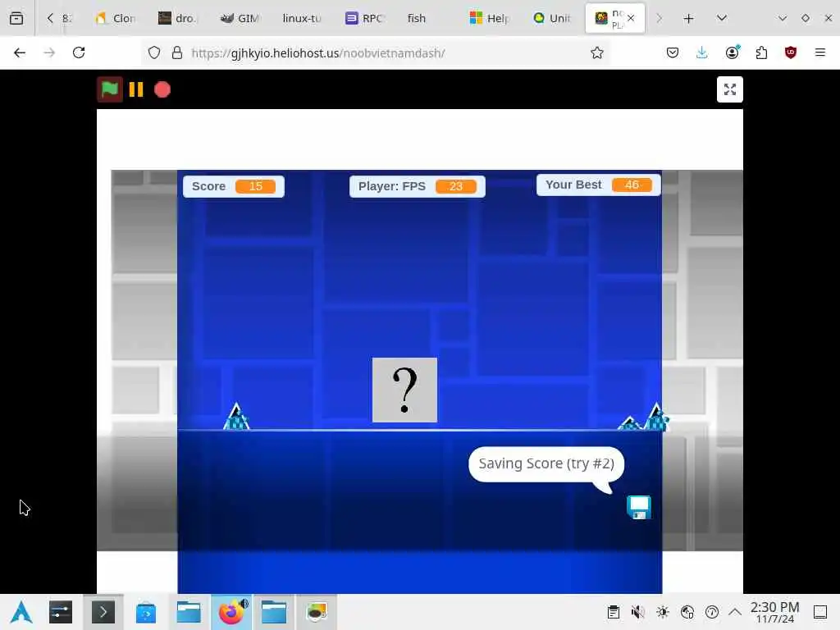Open Firefox application menu
Screen dimensions: 840x630
(x=820, y=52)
